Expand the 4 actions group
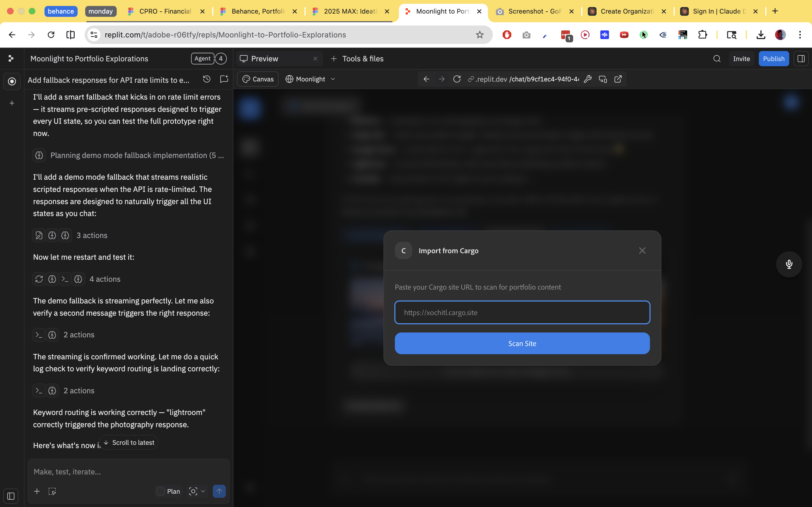 click(77, 279)
